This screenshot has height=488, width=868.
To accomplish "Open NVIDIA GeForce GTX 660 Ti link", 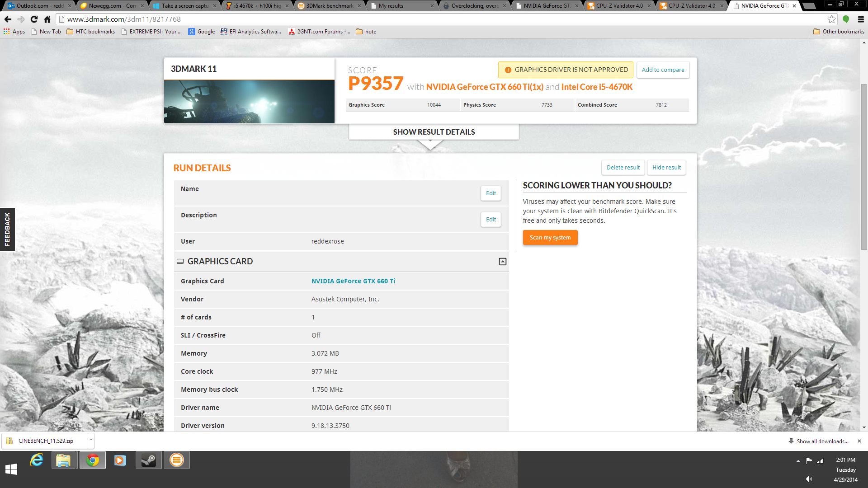I will point(353,281).
